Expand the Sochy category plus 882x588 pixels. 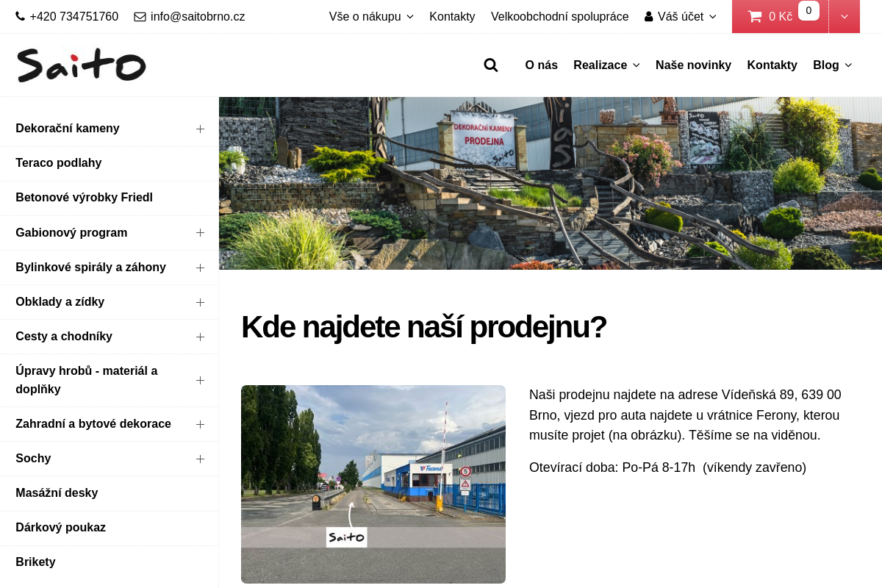coord(200,459)
